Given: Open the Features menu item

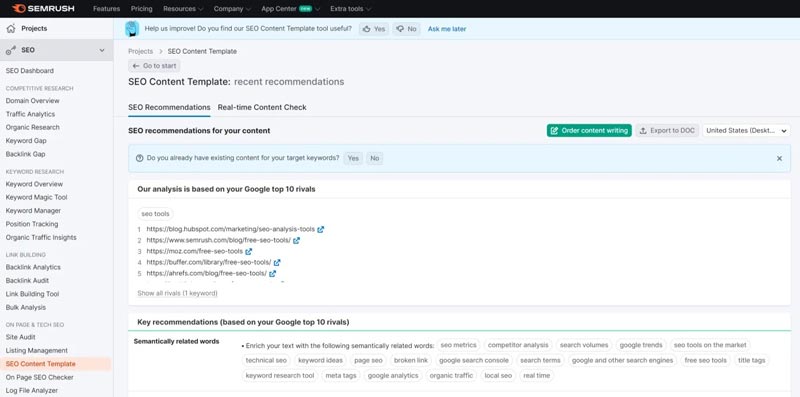Looking at the screenshot, I should coord(107,9).
